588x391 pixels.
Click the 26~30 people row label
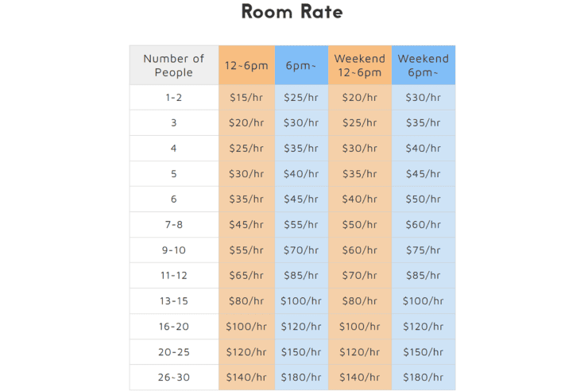tap(174, 377)
